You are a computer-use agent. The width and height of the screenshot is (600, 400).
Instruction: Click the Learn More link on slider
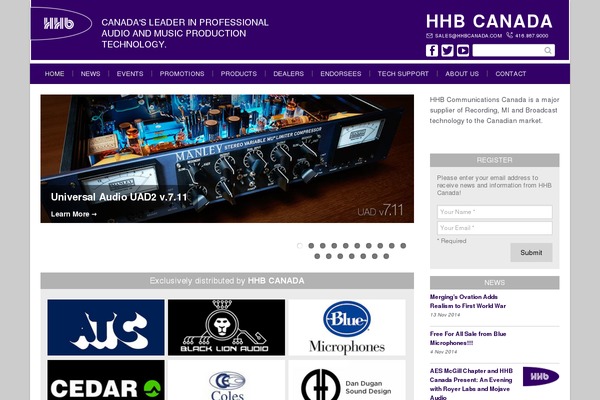74,214
